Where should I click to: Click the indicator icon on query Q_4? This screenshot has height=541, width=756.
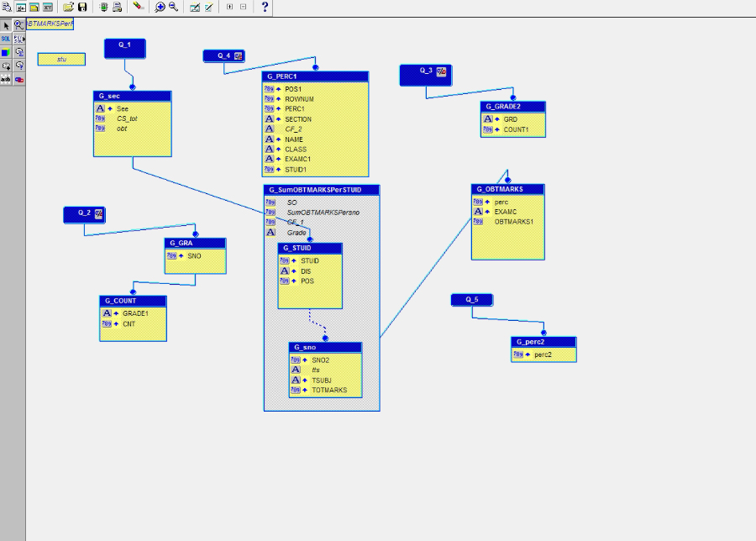click(239, 56)
